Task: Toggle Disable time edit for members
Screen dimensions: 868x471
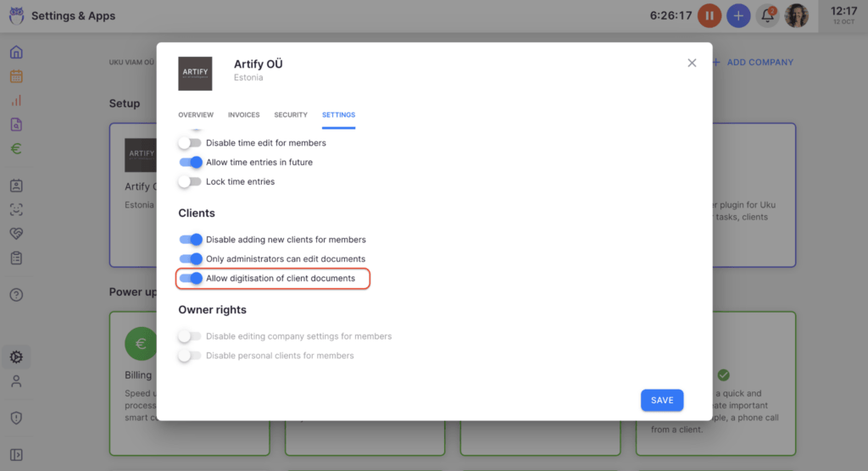Action: (190, 143)
